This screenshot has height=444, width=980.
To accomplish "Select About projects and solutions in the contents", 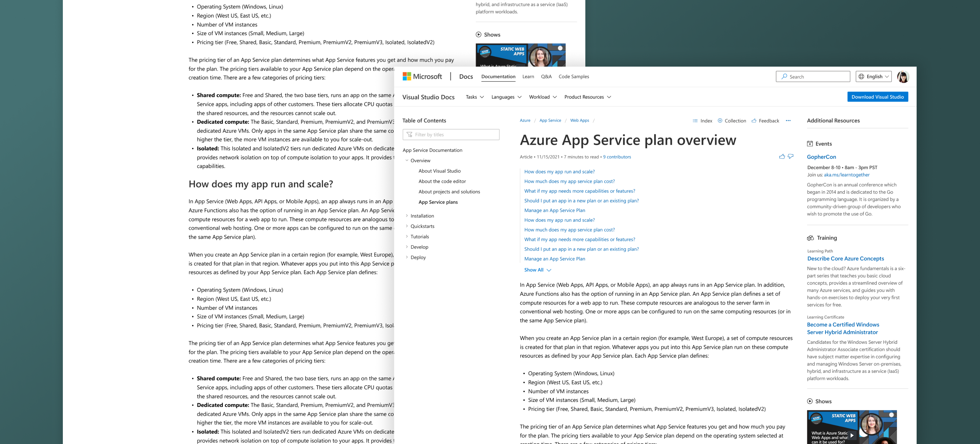I will tap(449, 192).
